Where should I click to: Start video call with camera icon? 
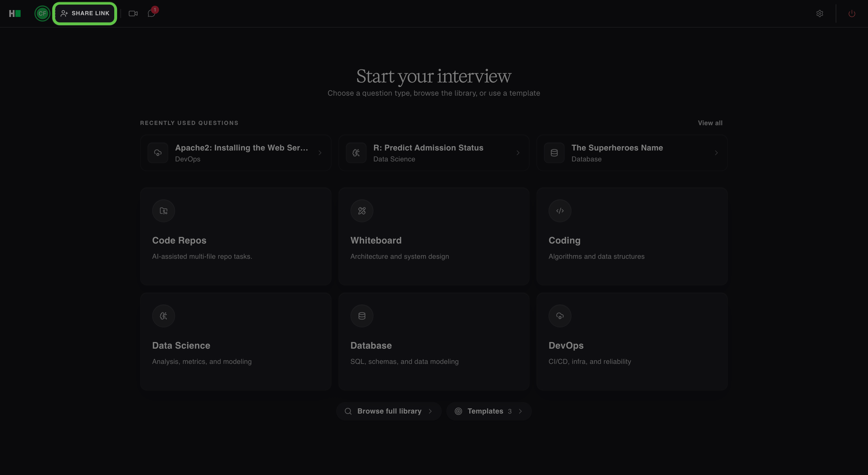tap(133, 13)
